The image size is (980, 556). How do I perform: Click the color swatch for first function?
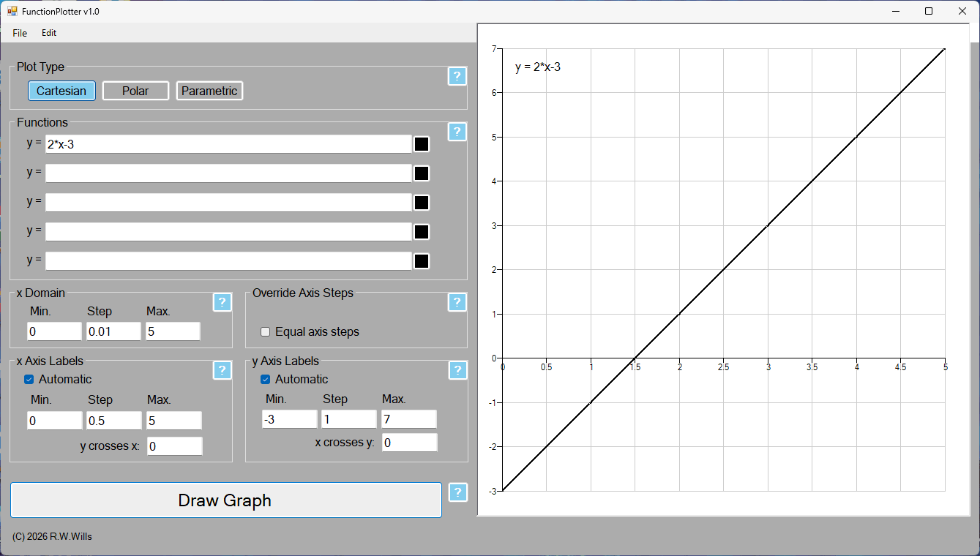[422, 144]
